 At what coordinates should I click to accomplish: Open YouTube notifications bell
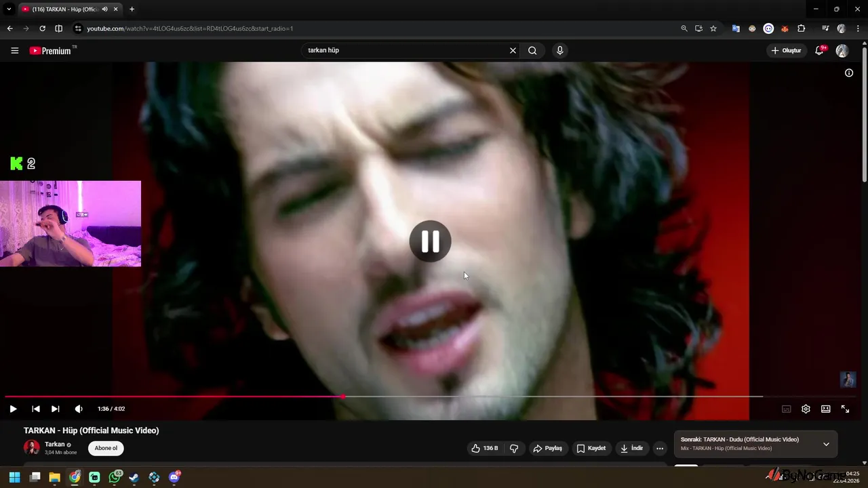(x=819, y=50)
